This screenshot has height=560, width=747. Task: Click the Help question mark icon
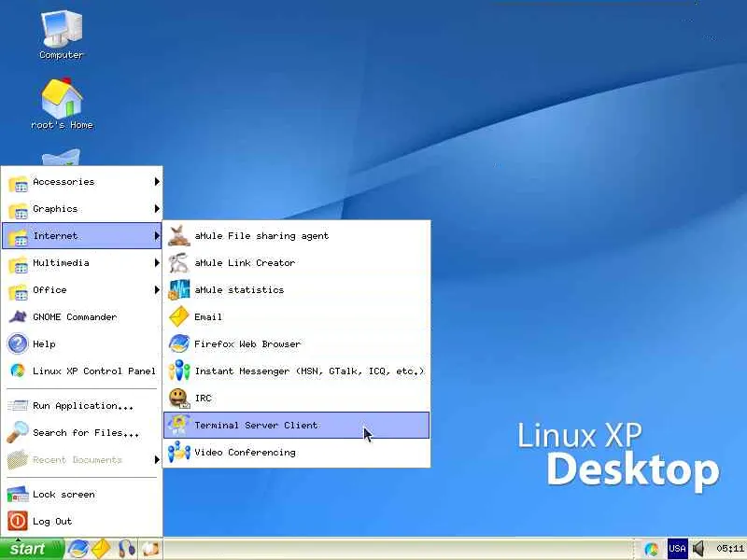coord(18,343)
